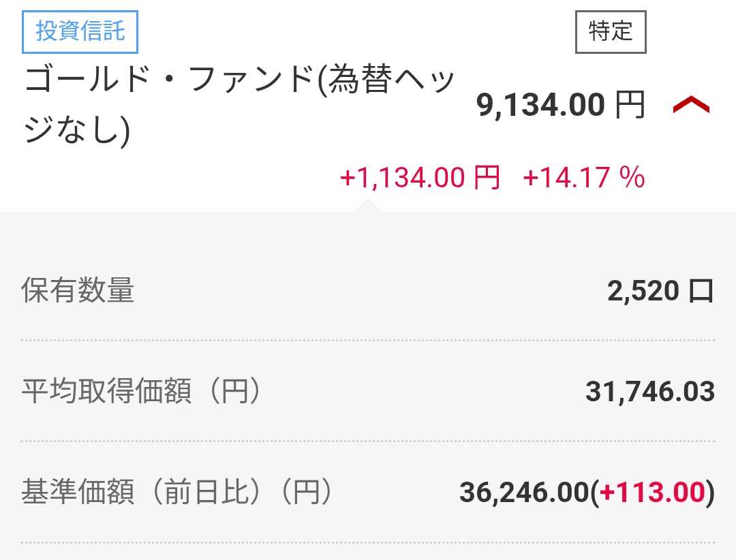Click the +113.00 day change figure
Viewport: 736px width, 560px height.
[651, 492]
